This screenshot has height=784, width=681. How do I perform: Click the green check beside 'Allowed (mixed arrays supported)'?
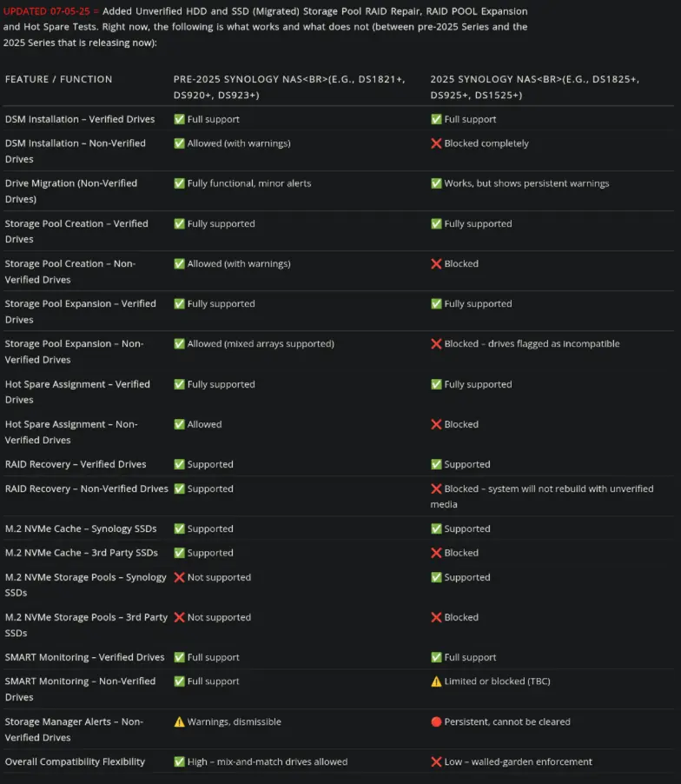click(179, 343)
